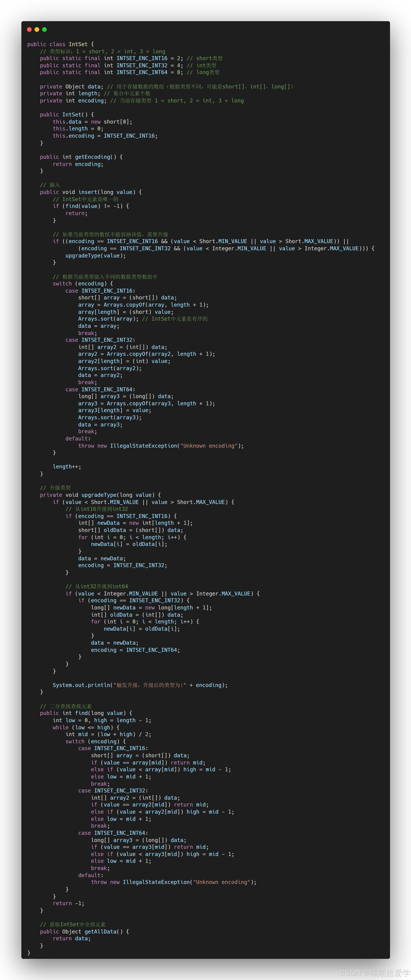Click the CSDN watermark text
Image resolution: width=411 pixels, height=980 pixels.
pos(375,972)
